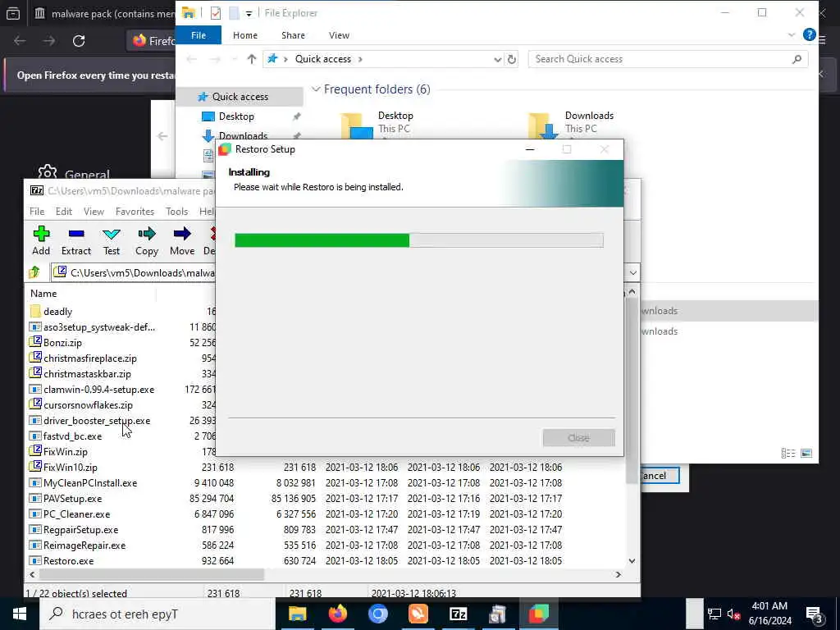Select FixWin.zip in the file list
Viewport: 840px width, 630px height.
pos(65,452)
